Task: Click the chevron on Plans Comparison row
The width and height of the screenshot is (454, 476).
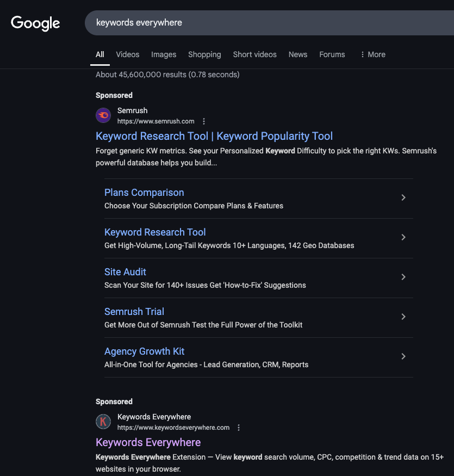Action: coord(403,197)
